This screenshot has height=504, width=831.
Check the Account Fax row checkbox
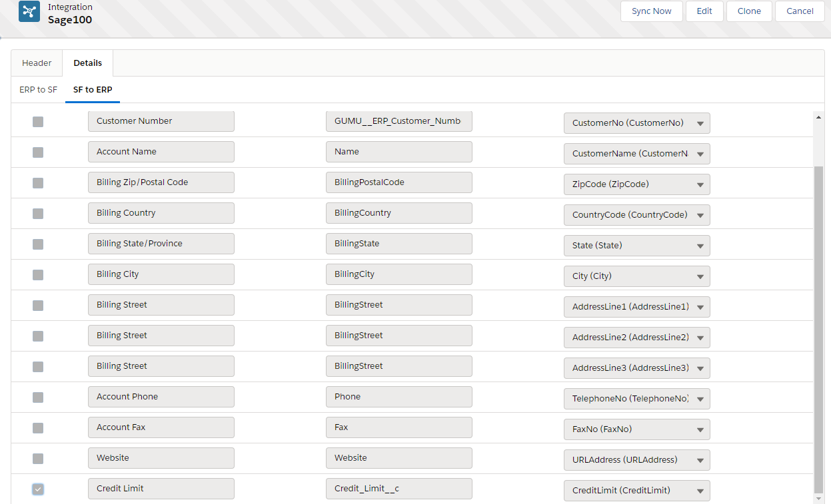pos(38,428)
